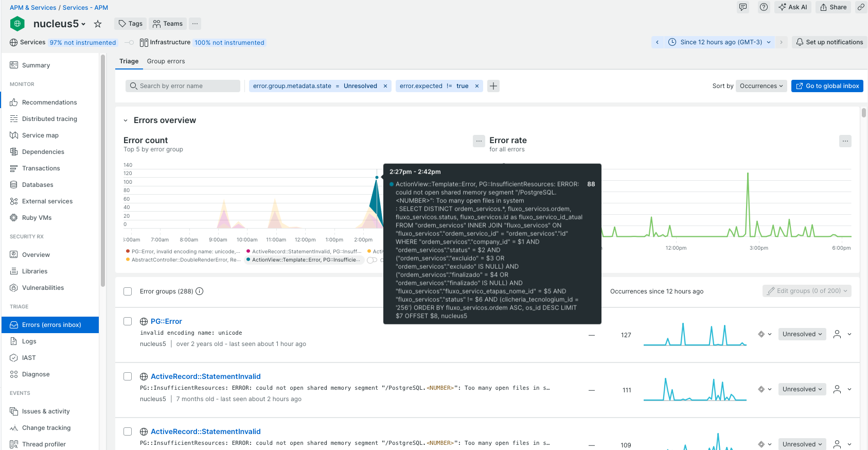Click PG::Error occurrences sparkline
Viewport: 868px width, 450px height.
pyautogui.click(x=695, y=334)
